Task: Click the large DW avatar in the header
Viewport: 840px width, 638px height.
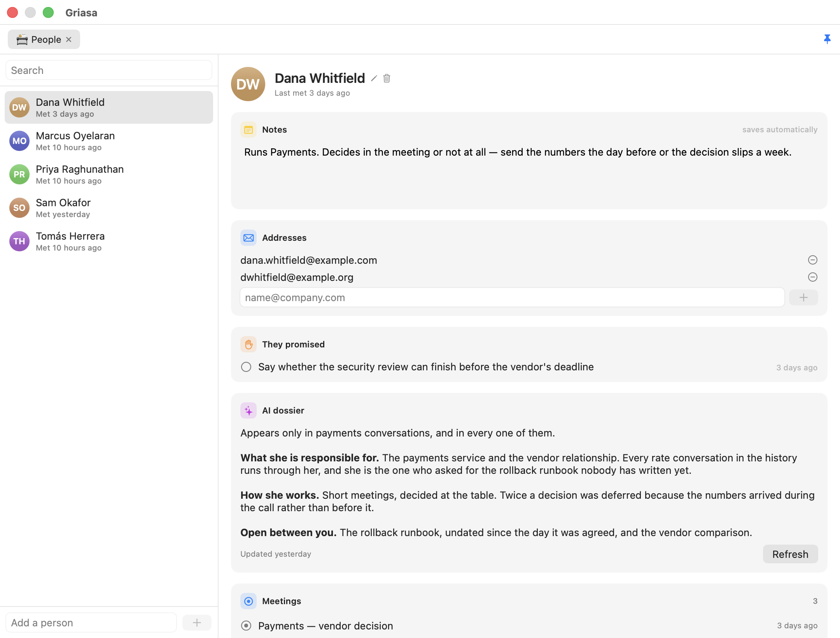Action: (248, 84)
